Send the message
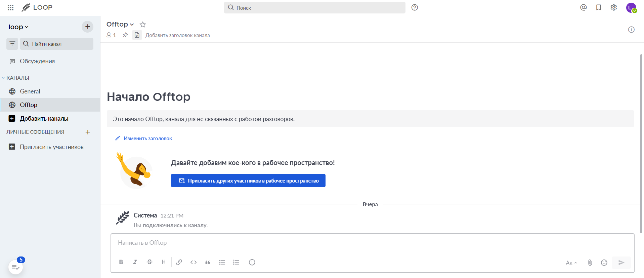The image size is (644, 278). point(621,263)
